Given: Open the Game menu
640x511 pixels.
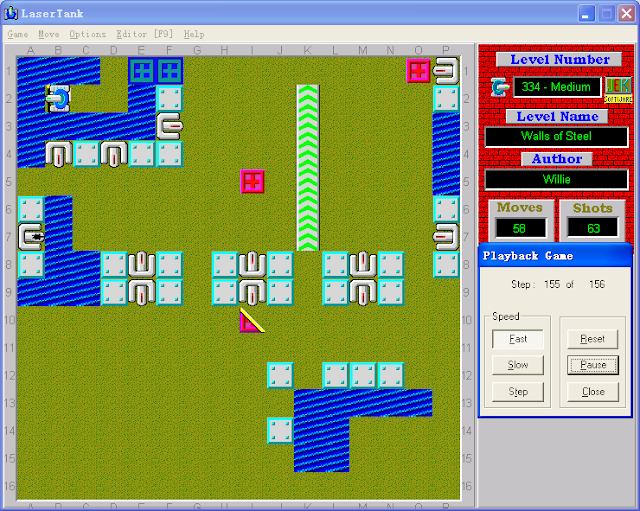Looking at the screenshot, I should (18, 34).
